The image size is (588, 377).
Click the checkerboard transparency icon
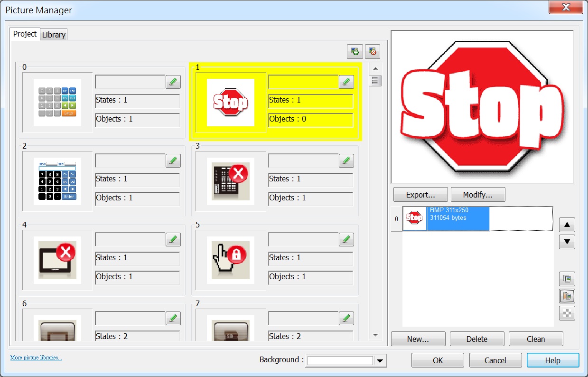(567, 313)
